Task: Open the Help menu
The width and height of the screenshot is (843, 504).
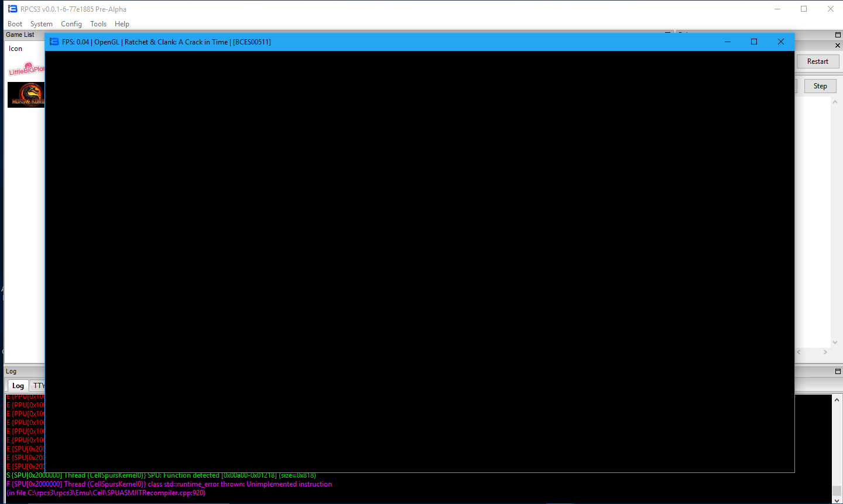Action: [x=122, y=24]
